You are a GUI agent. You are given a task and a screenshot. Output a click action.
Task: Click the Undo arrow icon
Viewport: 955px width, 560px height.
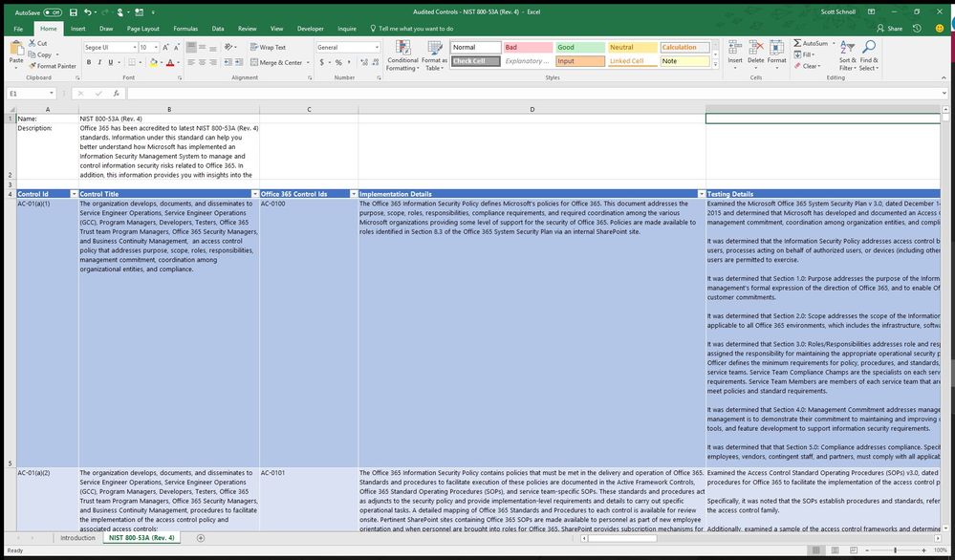pos(88,12)
